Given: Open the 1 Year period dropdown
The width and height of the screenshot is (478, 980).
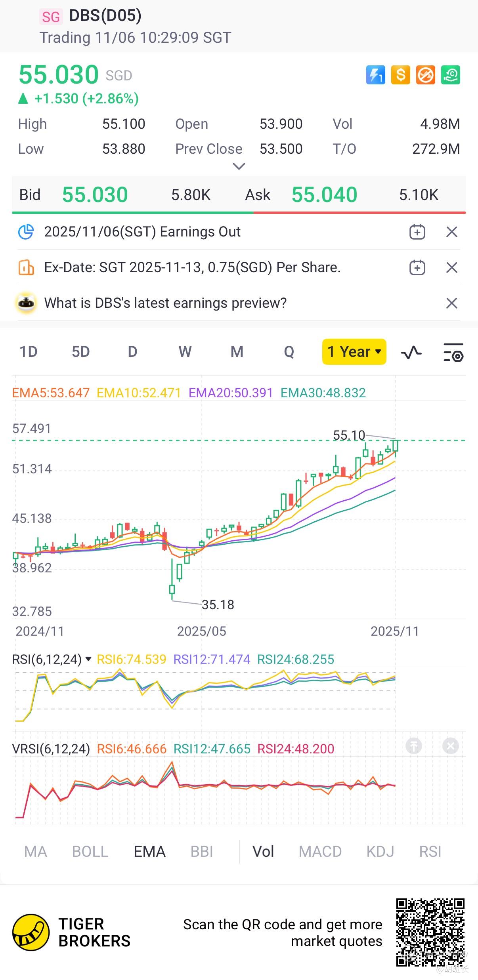Looking at the screenshot, I should point(354,352).
